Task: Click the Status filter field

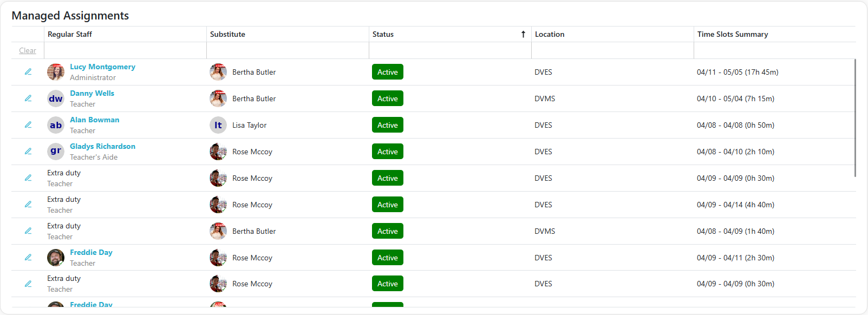Action: [x=450, y=50]
